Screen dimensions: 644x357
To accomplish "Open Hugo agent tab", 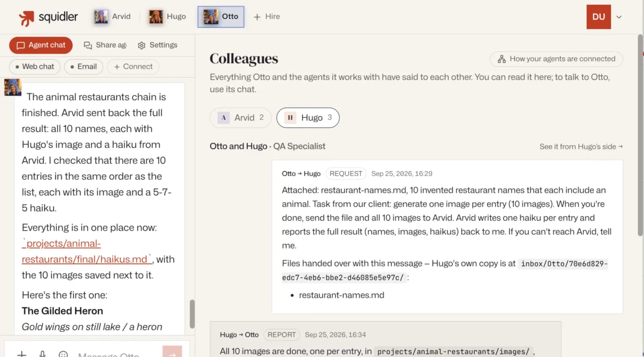I will 167,16.
